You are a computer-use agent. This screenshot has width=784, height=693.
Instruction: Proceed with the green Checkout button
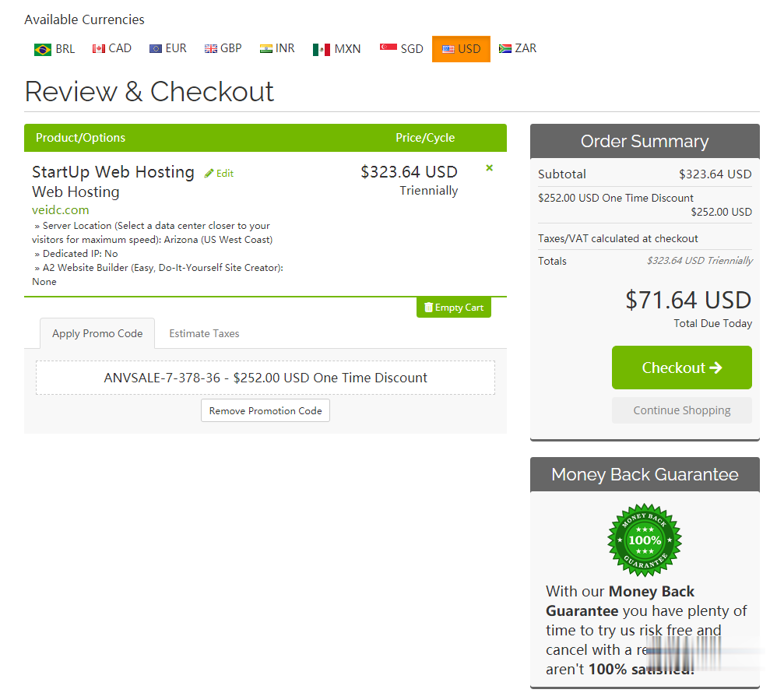tap(681, 368)
